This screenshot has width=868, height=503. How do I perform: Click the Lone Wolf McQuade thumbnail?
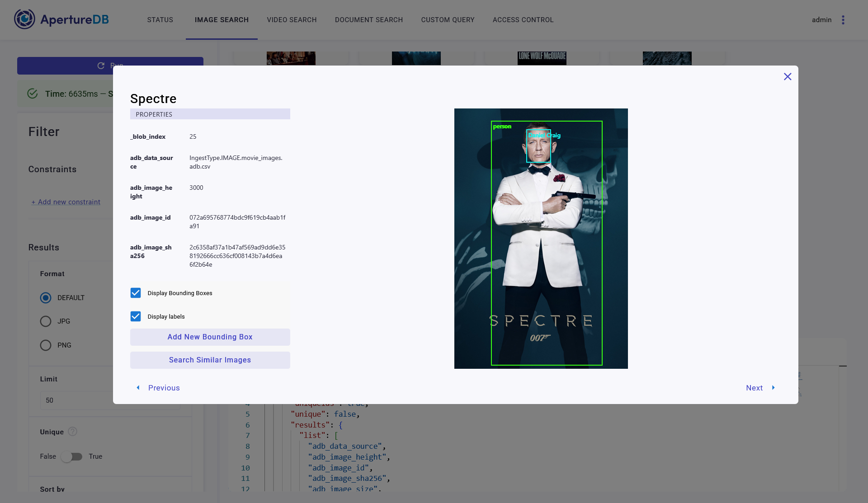click(x=542, y=58)
